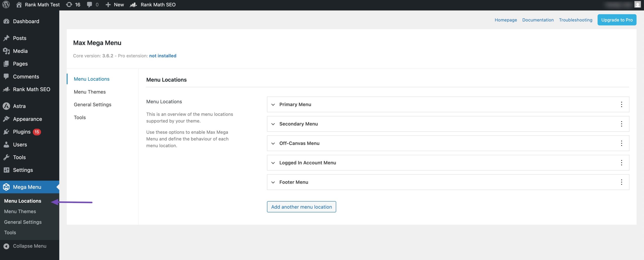Open General Settings submenu in sidebar
Screen dimensions: 644x260
23,222
